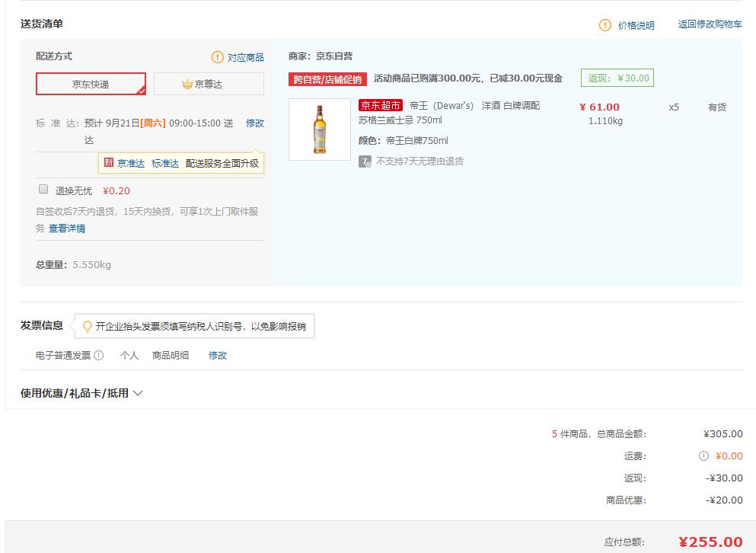The image size is (756, 553).
Task: Click the total amount ¥255.00
Action: coord(710,542)
